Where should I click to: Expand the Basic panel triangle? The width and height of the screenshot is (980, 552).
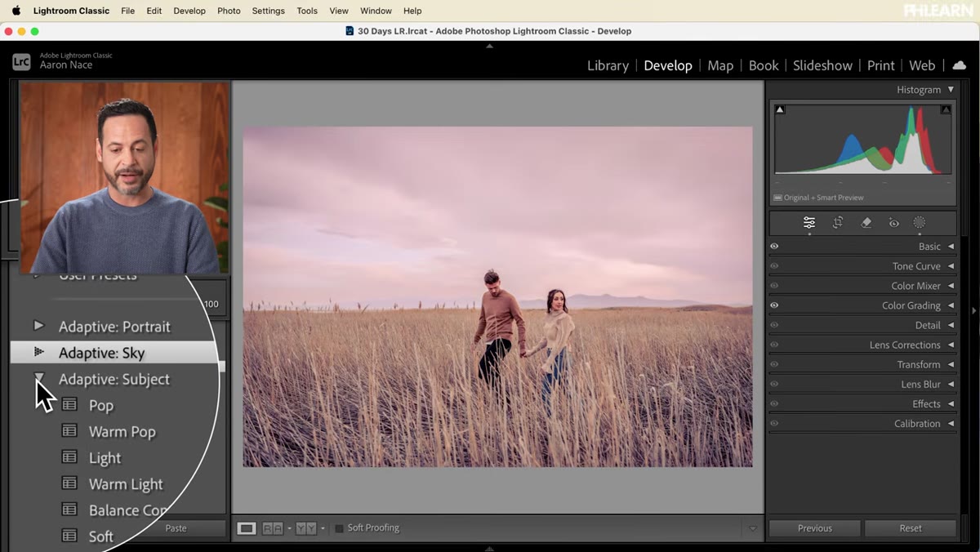951,247
